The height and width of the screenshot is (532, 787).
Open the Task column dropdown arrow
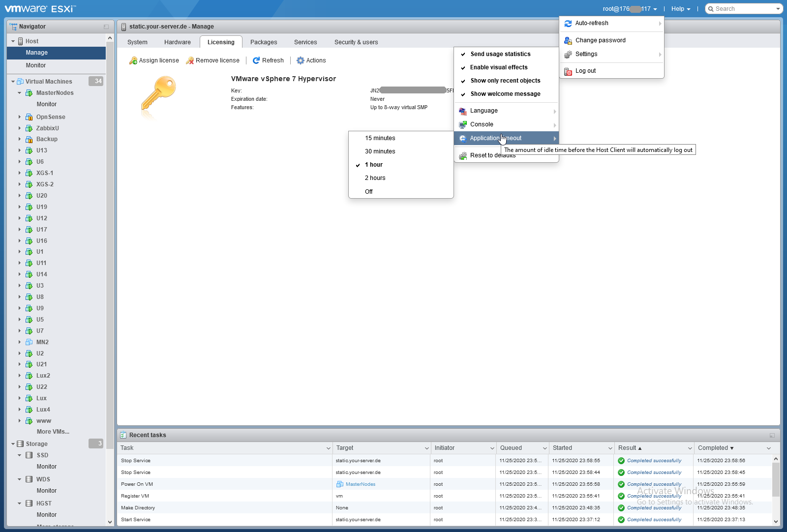pos(329,448)
